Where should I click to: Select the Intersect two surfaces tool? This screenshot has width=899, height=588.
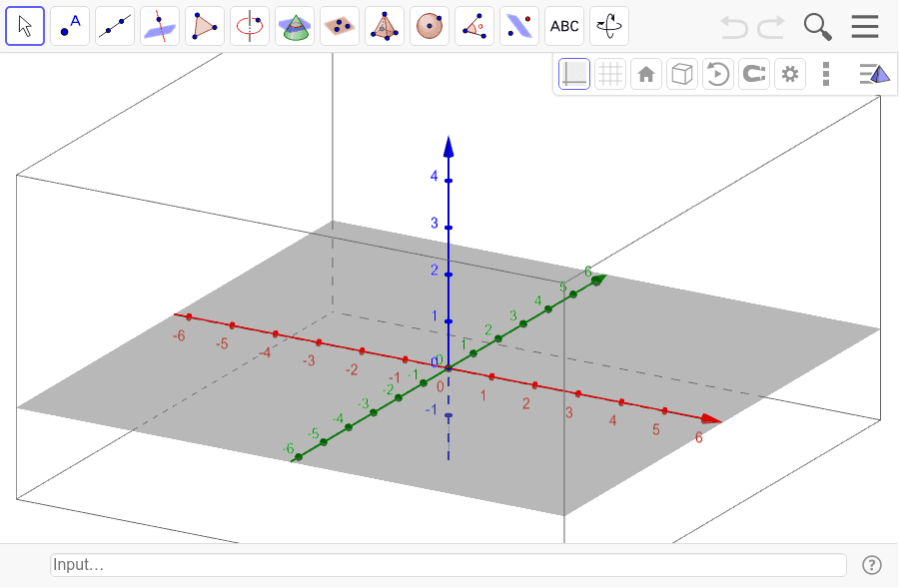295,26
